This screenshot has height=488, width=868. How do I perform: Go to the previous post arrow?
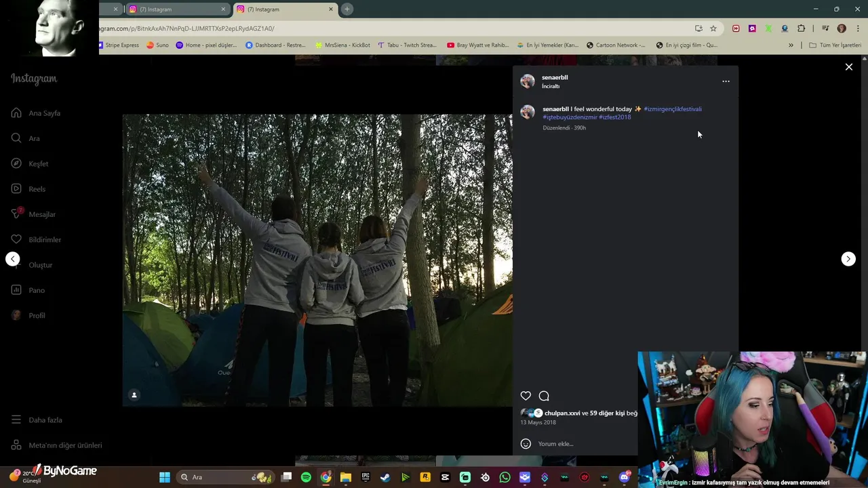(x=13, y=259)
